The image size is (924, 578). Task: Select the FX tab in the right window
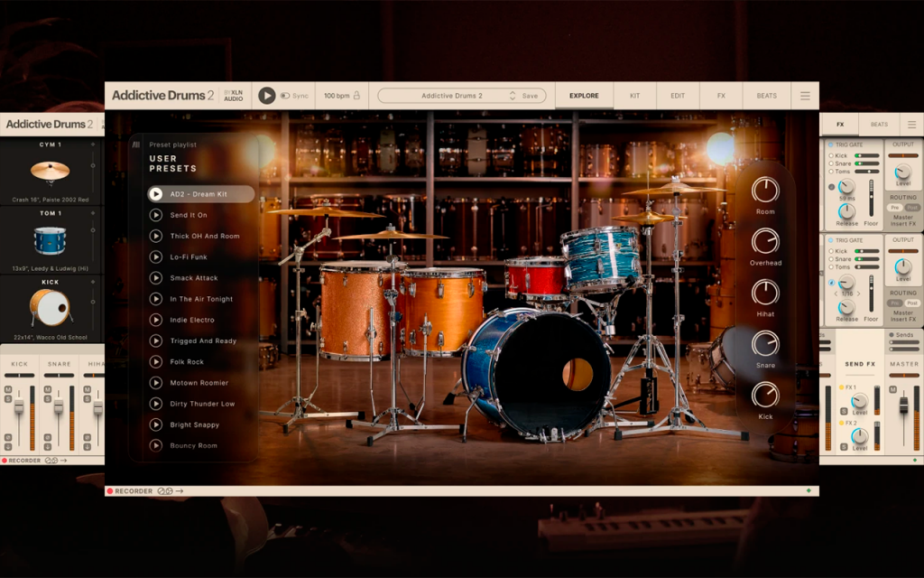(x=840, y=125)
